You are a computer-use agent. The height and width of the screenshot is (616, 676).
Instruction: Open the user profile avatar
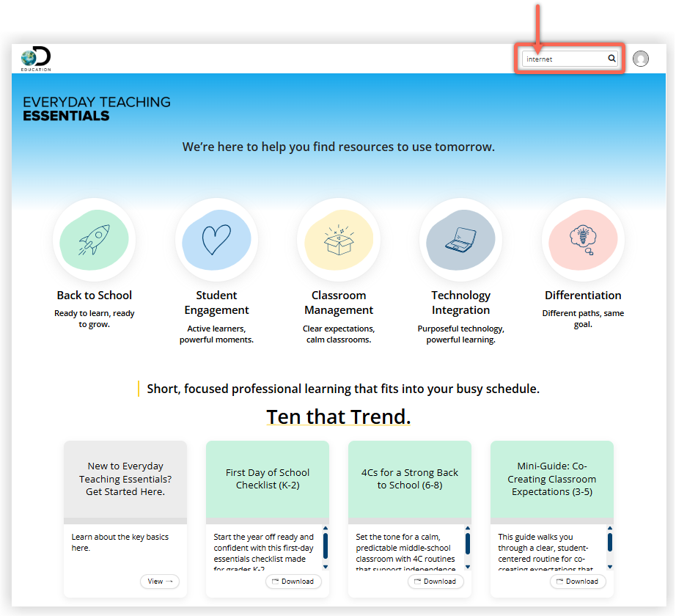pos(641,59)
